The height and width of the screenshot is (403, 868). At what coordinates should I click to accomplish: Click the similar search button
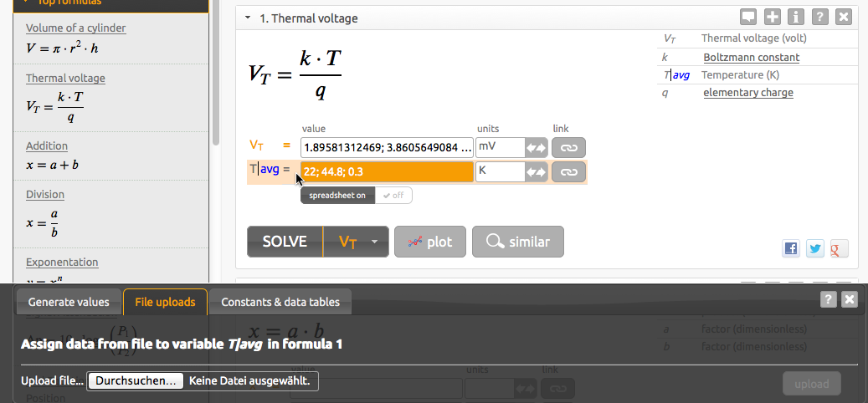pos(518,242)
